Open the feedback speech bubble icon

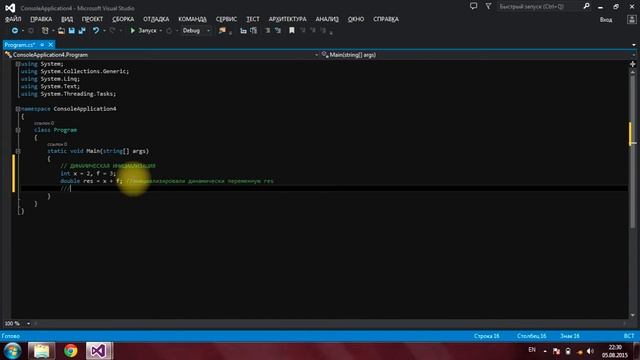(473, 6)
